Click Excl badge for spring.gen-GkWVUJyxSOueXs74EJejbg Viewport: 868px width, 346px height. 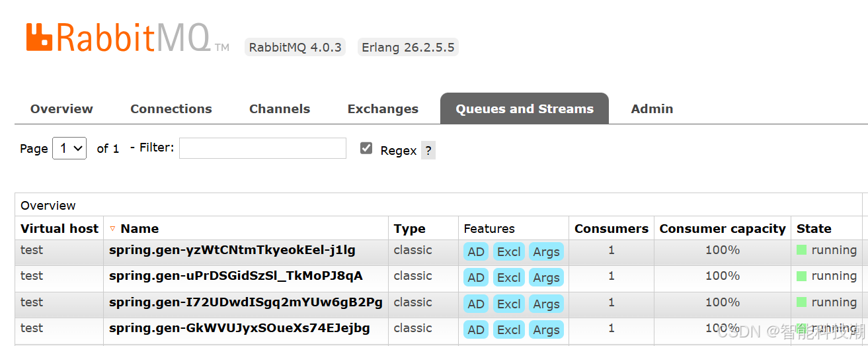pyautogui.click(x=509, y=329)
